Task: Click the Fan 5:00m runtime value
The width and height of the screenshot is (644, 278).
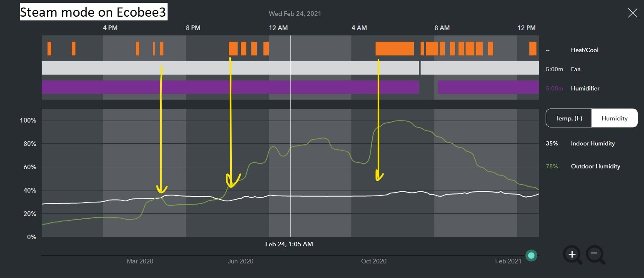Action: point(554,69)
